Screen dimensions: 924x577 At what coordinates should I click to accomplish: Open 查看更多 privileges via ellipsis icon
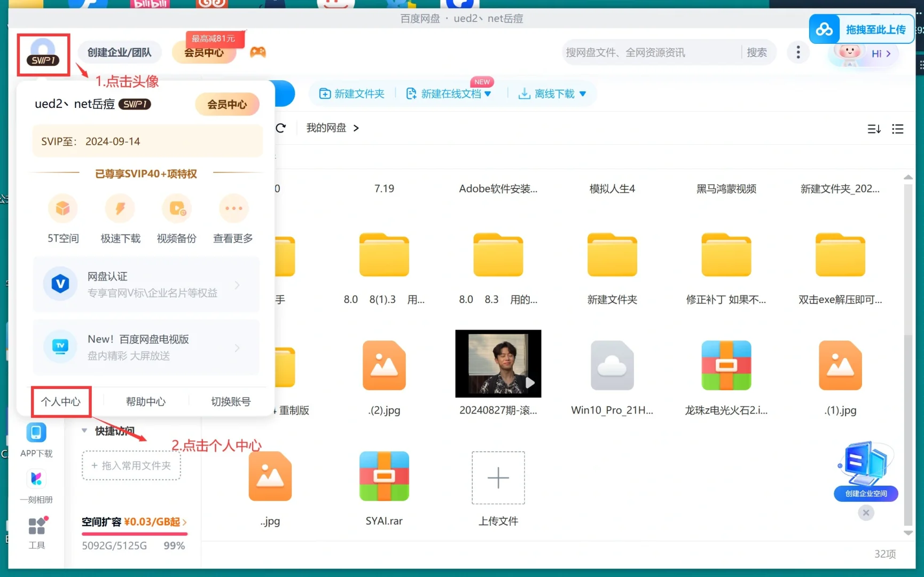click(233, 208)
